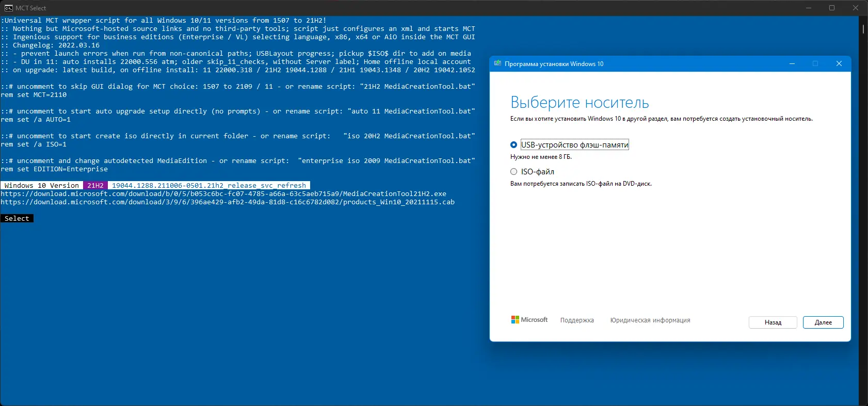Click the DVD-диск ISO description text
The image size is (868, 406).
pos(581,184)
